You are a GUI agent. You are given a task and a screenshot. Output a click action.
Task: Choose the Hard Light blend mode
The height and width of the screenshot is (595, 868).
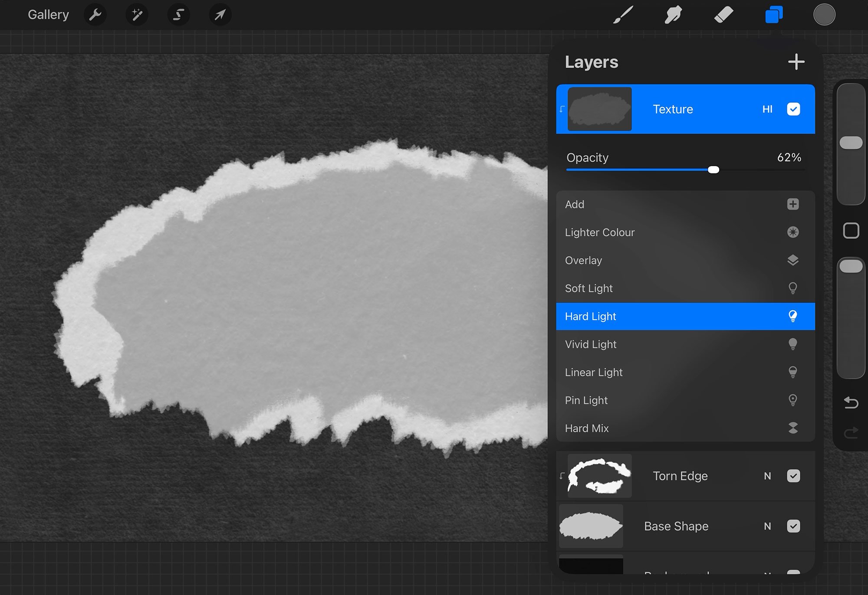[685, 316]
